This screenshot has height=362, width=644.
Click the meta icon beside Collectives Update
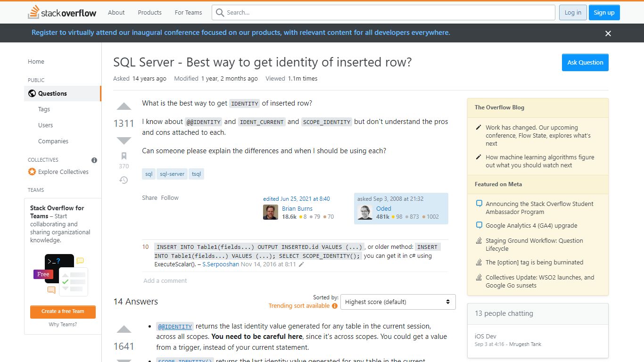(x=479, y=277)
